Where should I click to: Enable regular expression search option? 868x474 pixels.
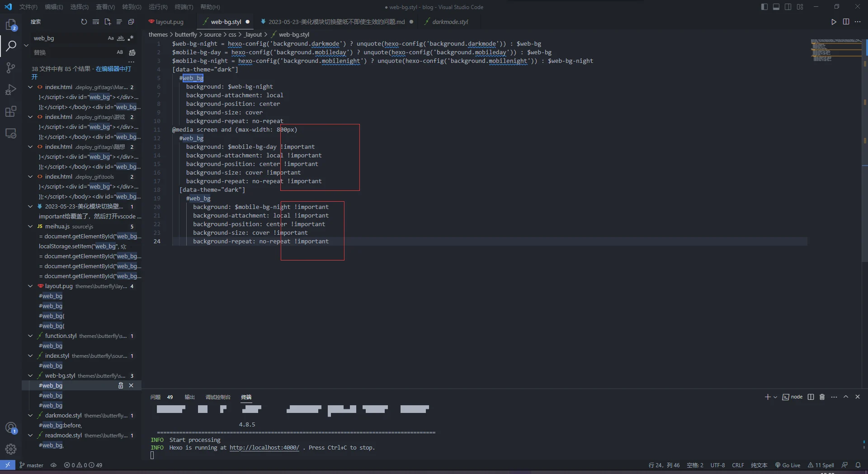click(131, 38)
